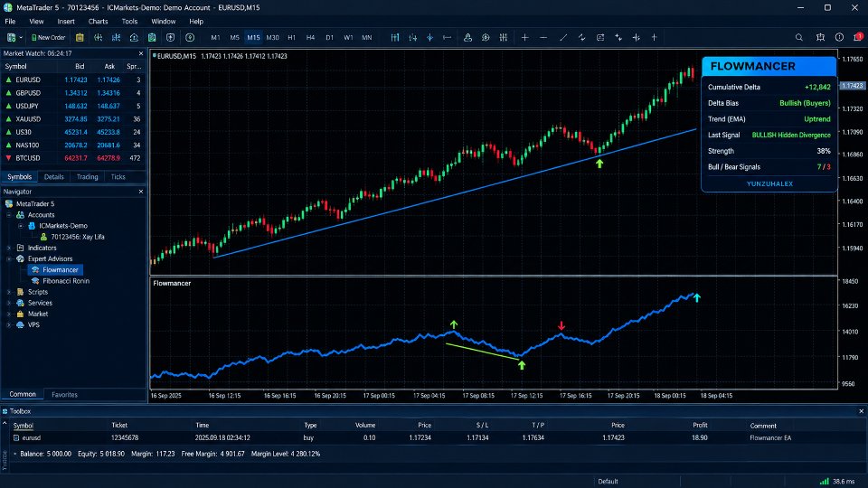This screenshot has width=868, height=488.
Task: Switch timeframe to W1
Action: [x=348, y=38]
